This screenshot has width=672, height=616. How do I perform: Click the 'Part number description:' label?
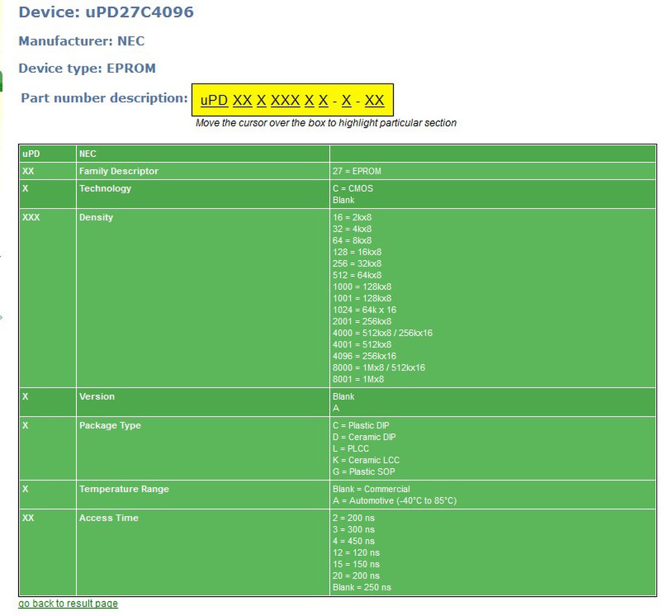click(x=105, y=98)
